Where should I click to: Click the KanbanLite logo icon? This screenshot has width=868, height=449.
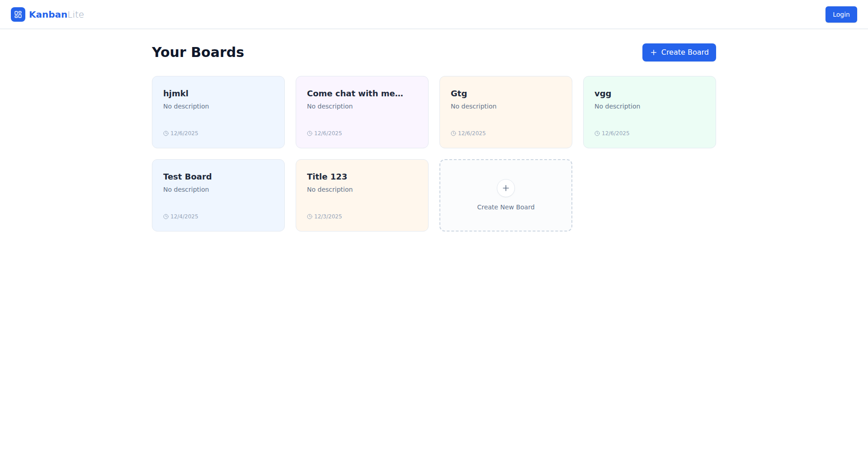click(x=18, y=14)
